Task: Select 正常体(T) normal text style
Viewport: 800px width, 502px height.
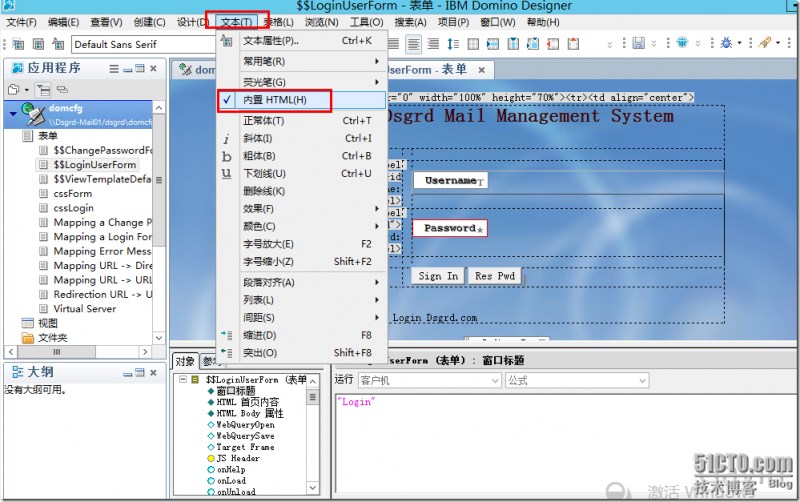Action: click(302, 120)
